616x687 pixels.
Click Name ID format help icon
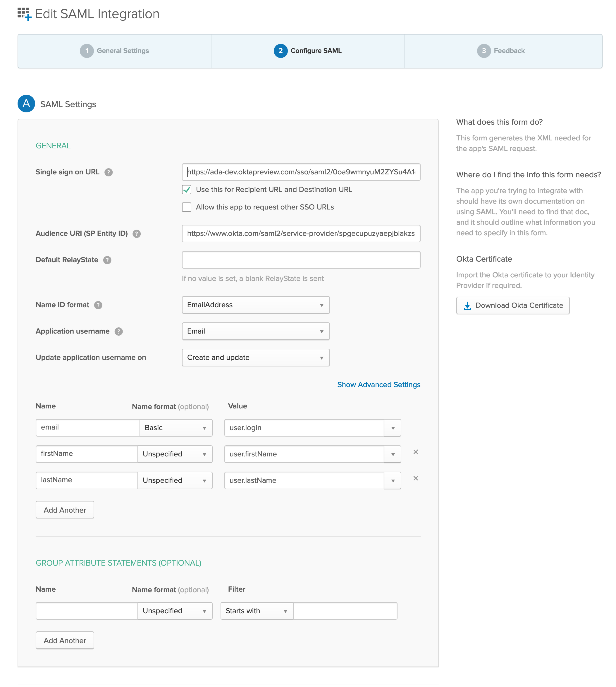tap(98, 305)
